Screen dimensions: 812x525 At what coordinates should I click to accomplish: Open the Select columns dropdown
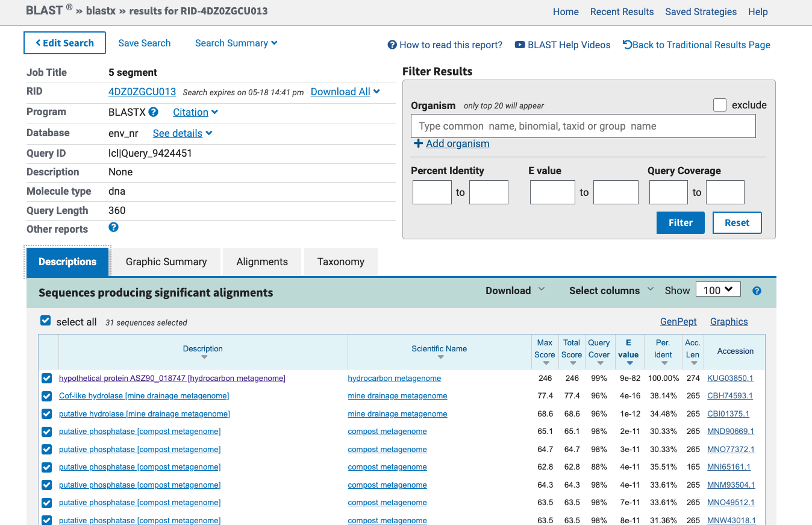(x=611, y=291)
